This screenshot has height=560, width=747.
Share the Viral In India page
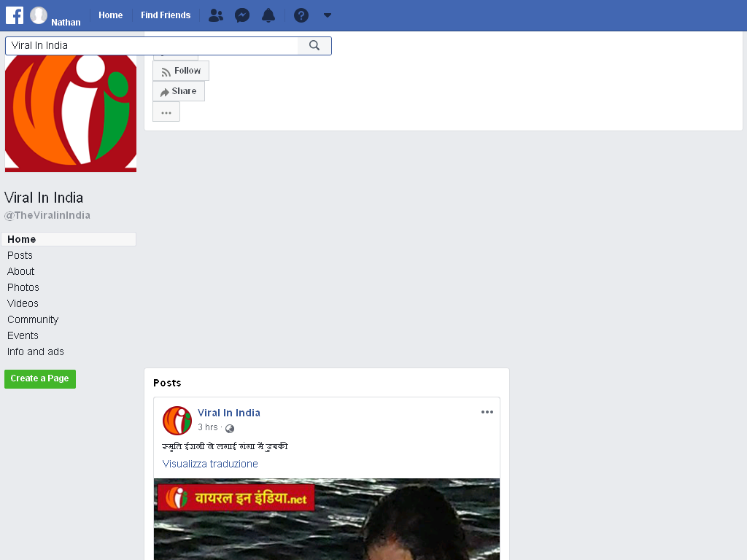179,91
